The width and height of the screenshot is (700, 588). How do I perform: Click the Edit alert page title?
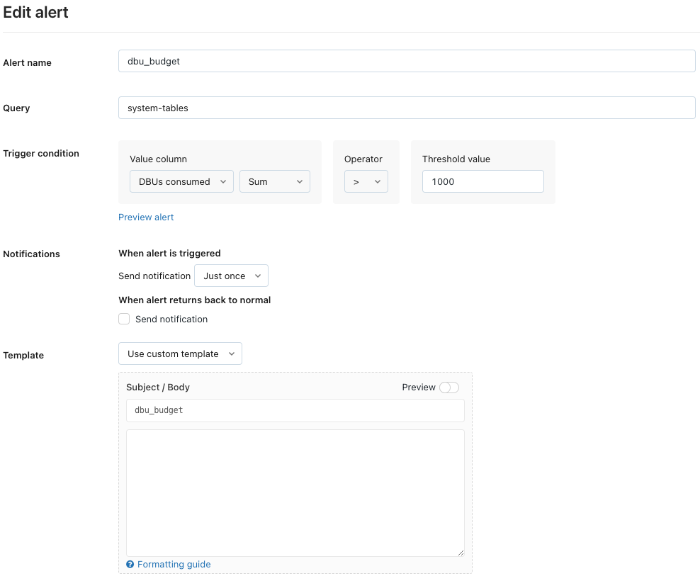click(x=36, y=12)
